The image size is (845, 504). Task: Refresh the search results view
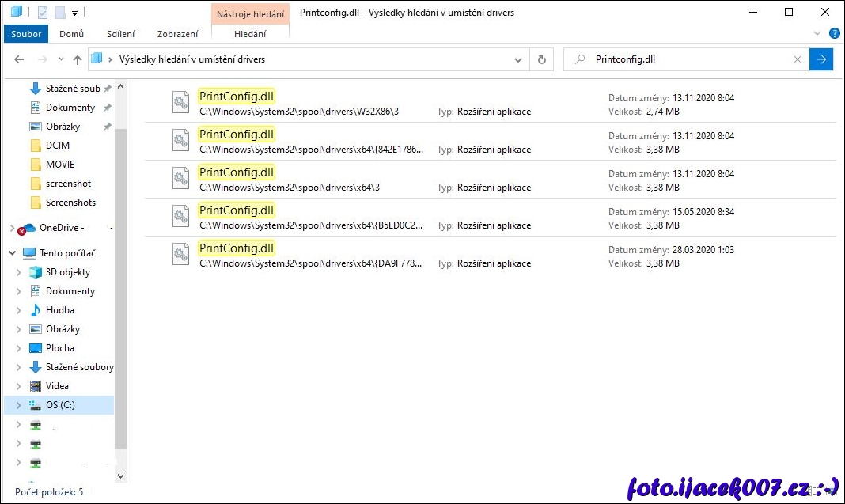(x=542, y=59)
